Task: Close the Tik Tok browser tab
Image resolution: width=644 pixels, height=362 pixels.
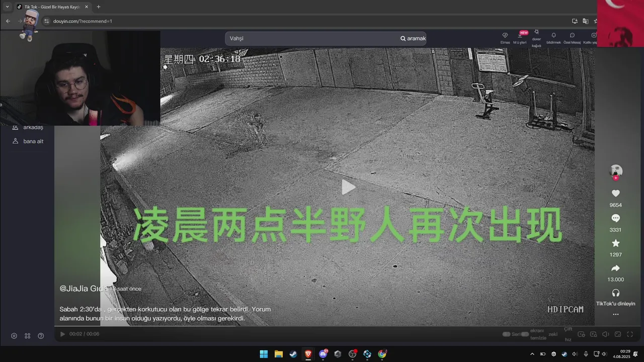Action: click(86, 7)
